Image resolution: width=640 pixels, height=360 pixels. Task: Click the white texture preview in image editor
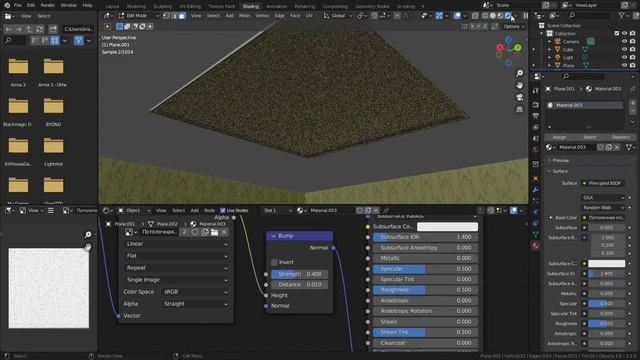pos(49,288)
